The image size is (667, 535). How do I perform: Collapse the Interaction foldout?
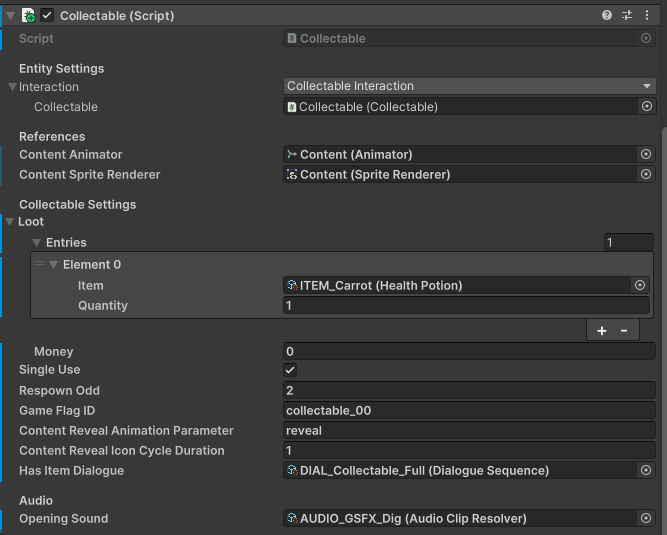tap(12, 87)
